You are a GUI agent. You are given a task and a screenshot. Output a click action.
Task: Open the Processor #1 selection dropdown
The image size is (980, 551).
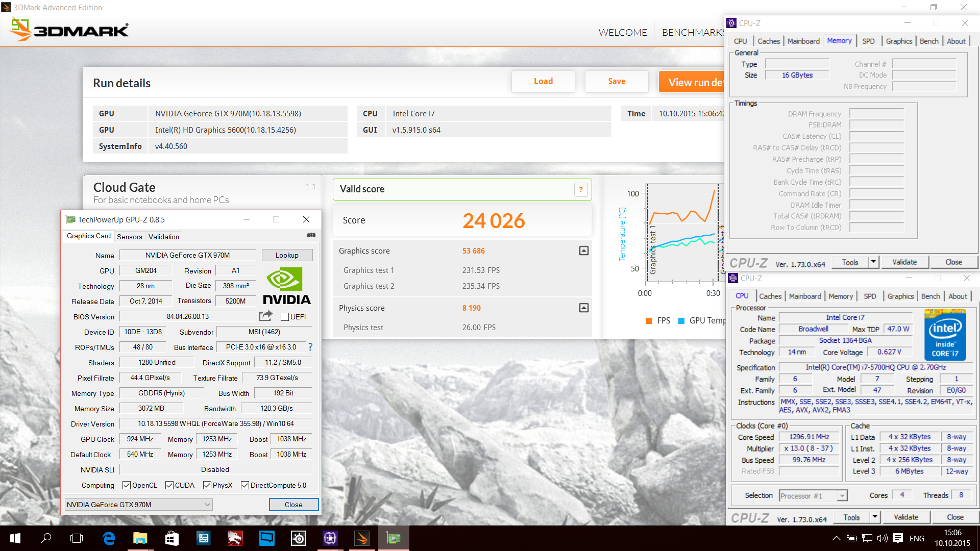(814, 495)
